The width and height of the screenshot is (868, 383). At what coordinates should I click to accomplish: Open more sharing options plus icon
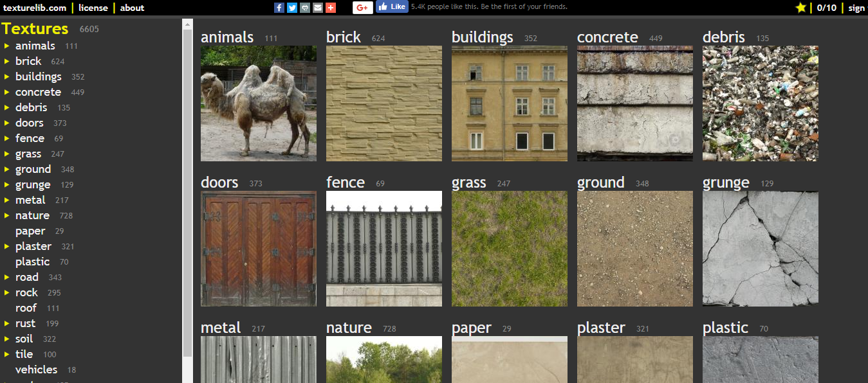(331, 8)
